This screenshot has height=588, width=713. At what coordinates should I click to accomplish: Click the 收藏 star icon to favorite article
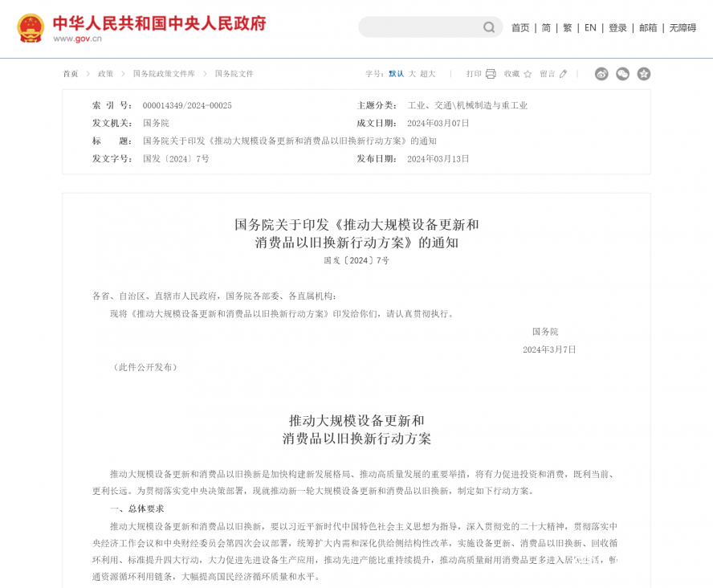tap(527, 73)
